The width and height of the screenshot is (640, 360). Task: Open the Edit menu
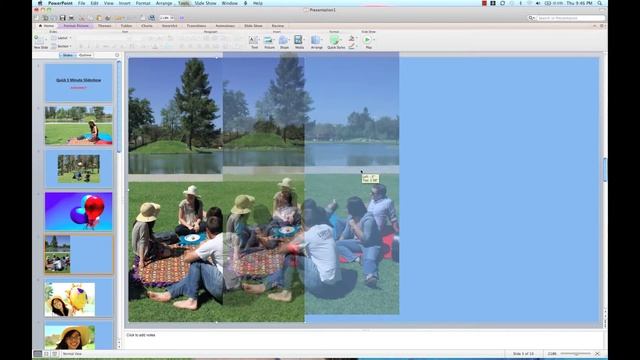pyautogui.click(x=95, y=3)
